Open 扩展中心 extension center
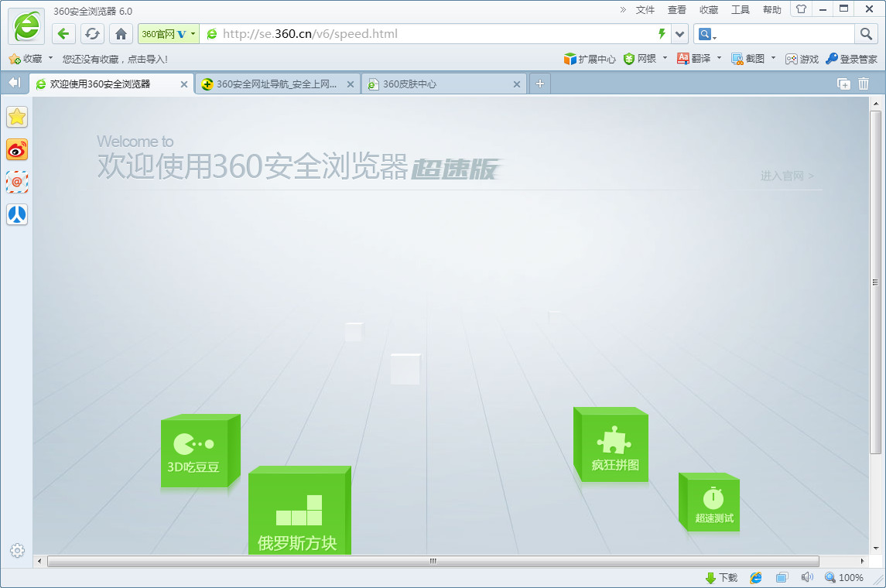886x588 pixels. click(x=590, y=59)
